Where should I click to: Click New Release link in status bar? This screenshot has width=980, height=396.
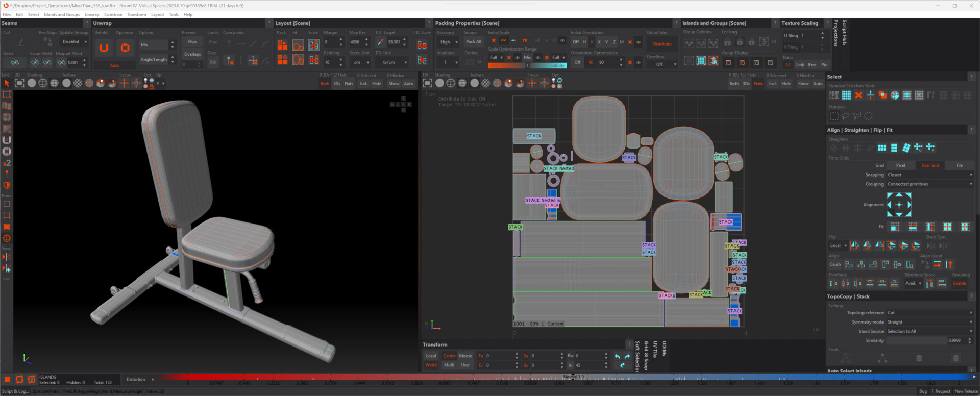coord(966,391)
